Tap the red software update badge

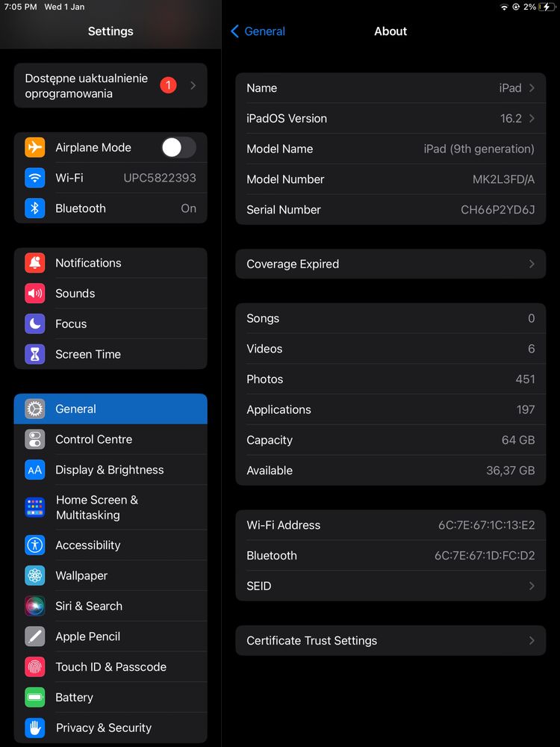click(168, 85)
